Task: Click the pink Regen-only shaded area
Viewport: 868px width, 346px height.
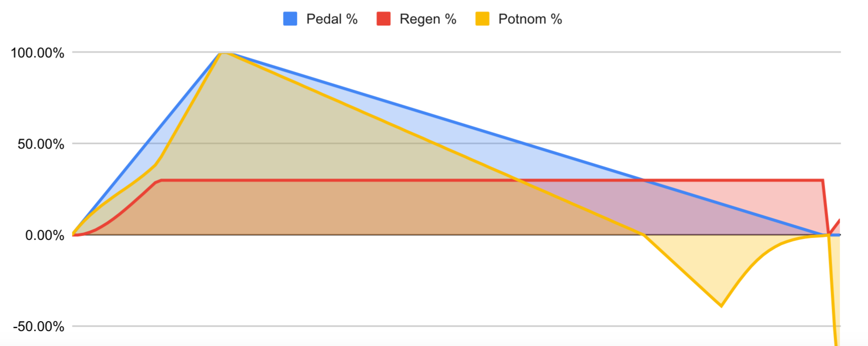Action: (778, 199)
